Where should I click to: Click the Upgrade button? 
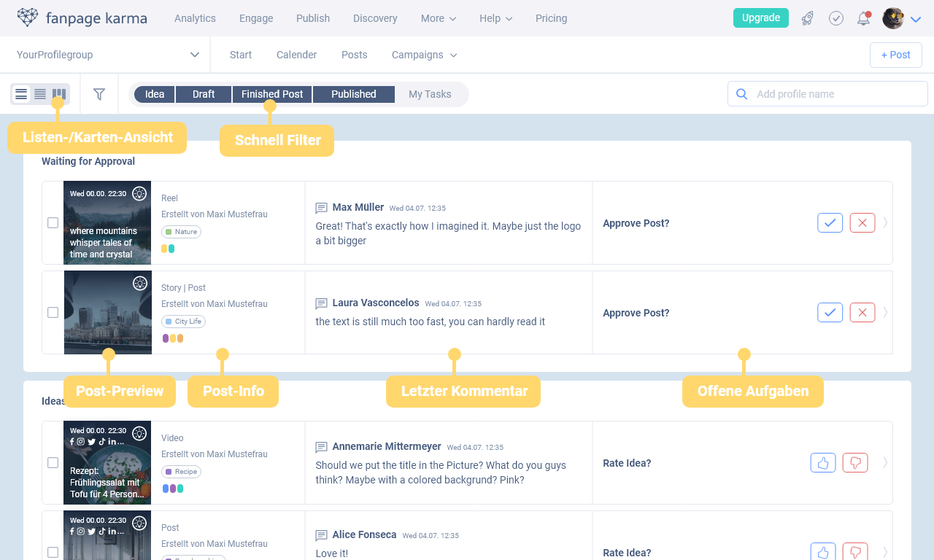pos(761,17)
